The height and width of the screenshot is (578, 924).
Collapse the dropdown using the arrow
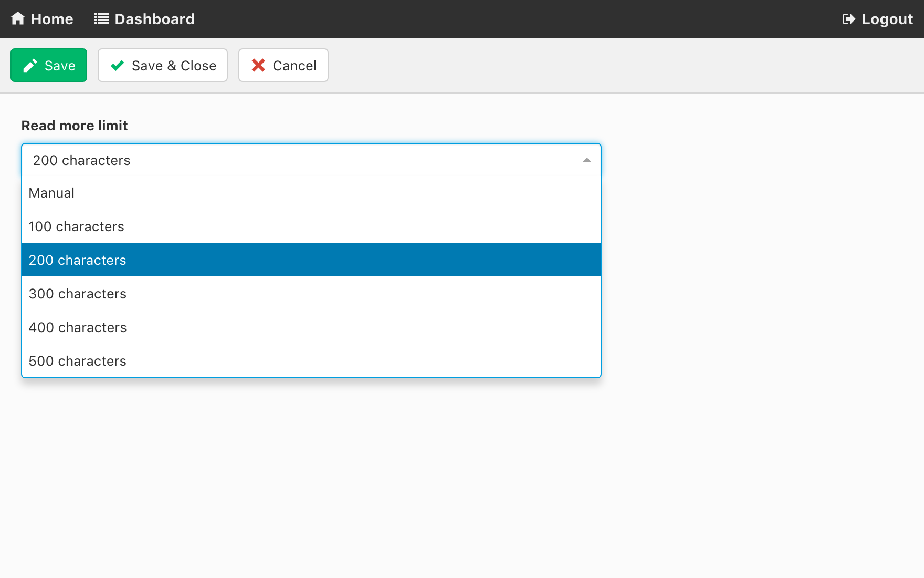coord(587,160)
